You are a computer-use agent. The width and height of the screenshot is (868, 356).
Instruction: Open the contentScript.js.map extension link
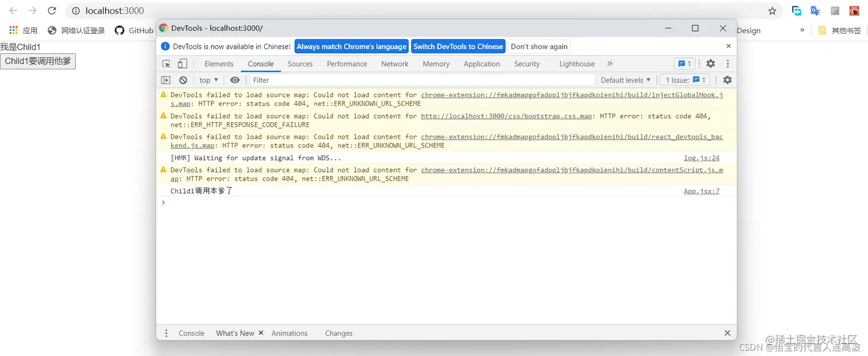(x=572, y=170)
